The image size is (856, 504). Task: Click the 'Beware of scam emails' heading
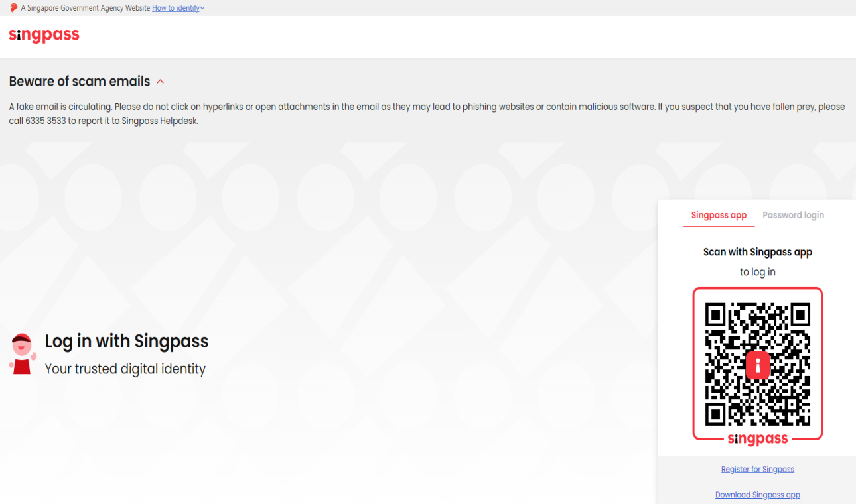click(80, 82)
